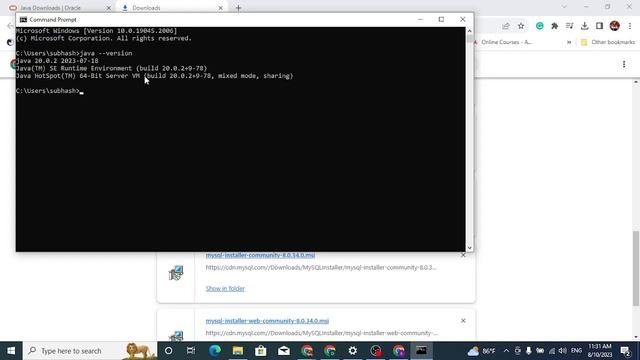Open the 86°F weather widget
Image resolution: width=640 pixels, height=360 pixels.
(x=481, y=351)
